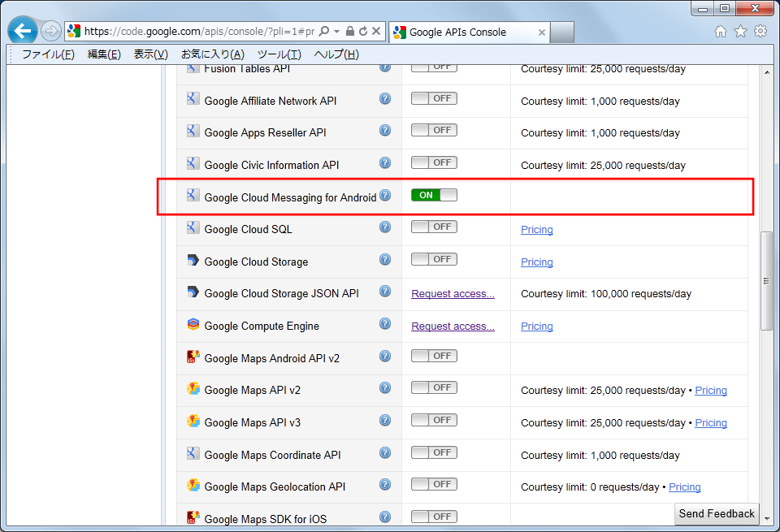Click help icon beside Google Maps API v3
Screen dimensions: 780x532
385,421
